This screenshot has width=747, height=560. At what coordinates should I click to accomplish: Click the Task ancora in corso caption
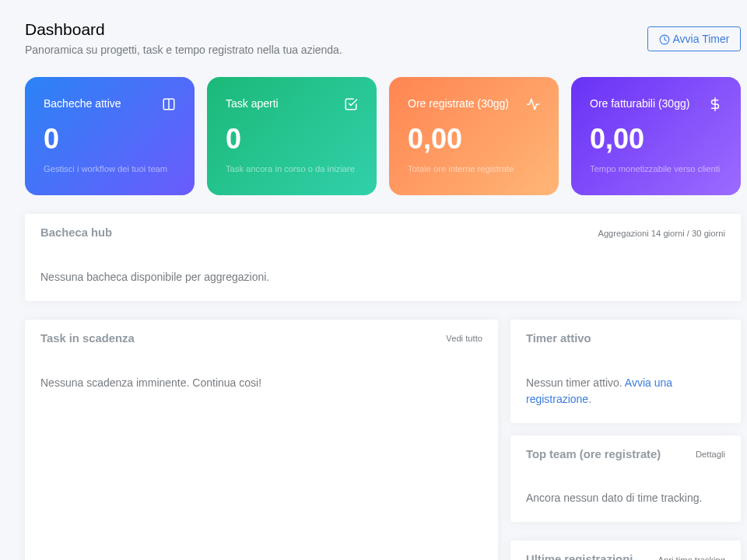click(290, 169)
